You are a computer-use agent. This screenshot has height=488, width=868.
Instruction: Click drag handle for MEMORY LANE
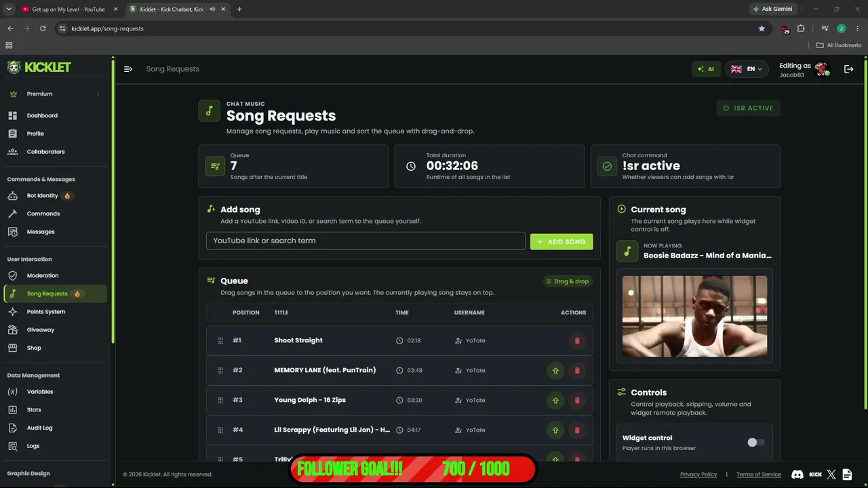coord(220,370)
